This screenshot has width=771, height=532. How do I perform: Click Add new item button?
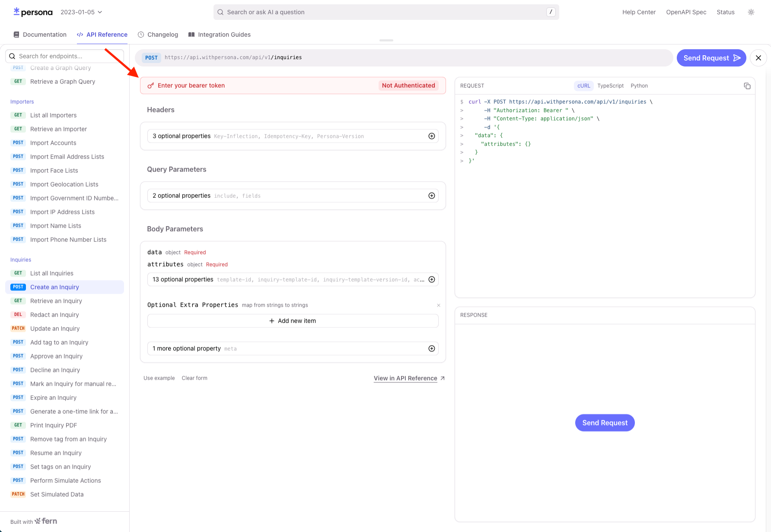tap(293, 321)
